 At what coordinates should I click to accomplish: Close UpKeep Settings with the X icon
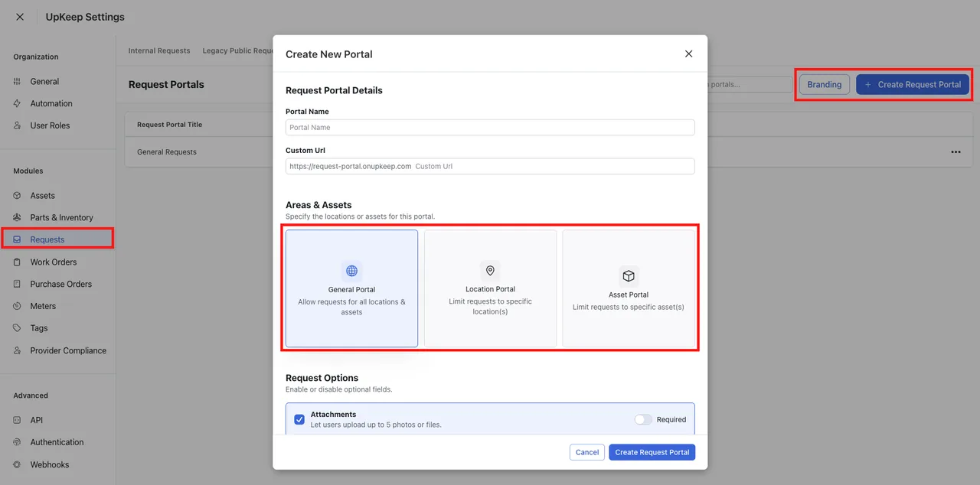(x=20, y=17)
